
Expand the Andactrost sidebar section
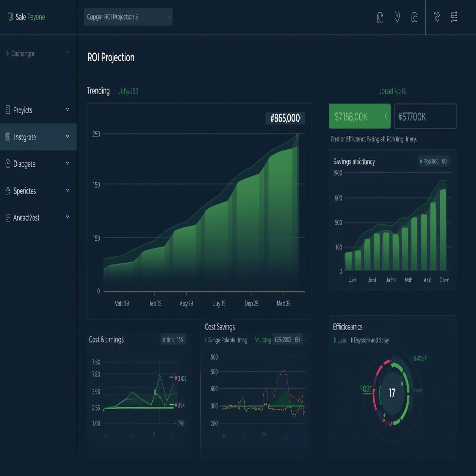(67, 218)
